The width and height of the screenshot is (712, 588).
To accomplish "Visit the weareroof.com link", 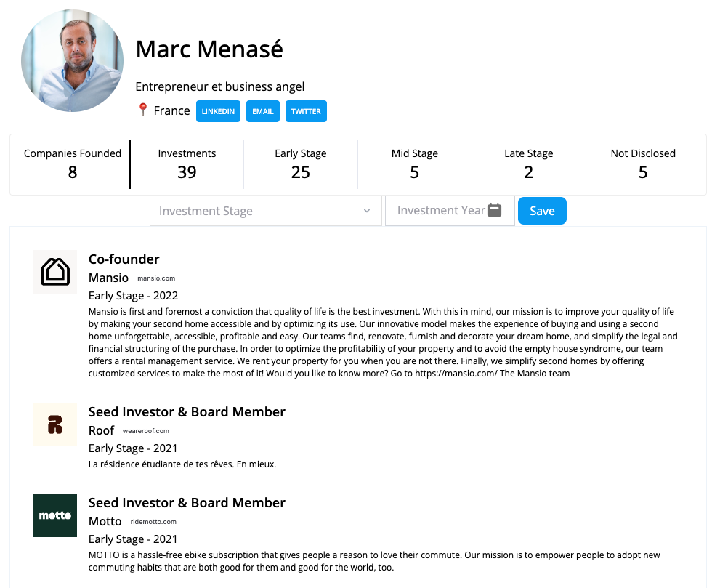I will pos(146,431).
